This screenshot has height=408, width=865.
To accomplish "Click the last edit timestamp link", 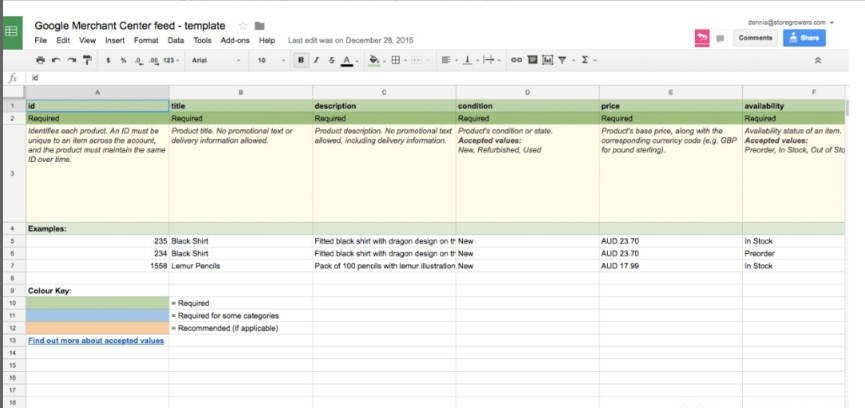I will pos(351,40).
